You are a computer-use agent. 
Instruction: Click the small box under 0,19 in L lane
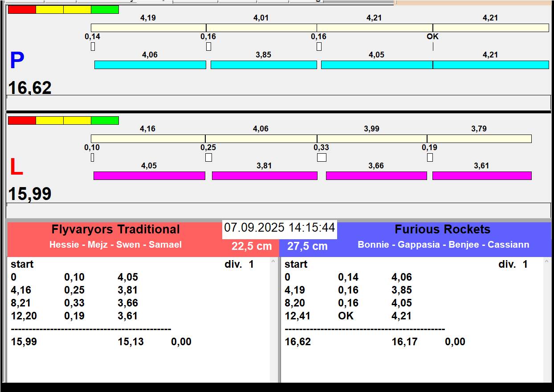430,157
